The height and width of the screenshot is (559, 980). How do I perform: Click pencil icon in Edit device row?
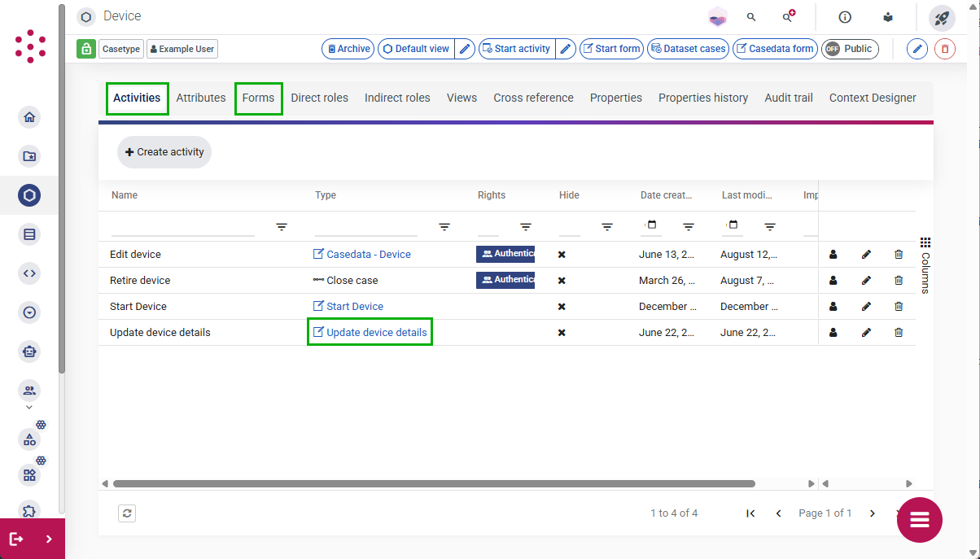(866, 255)
